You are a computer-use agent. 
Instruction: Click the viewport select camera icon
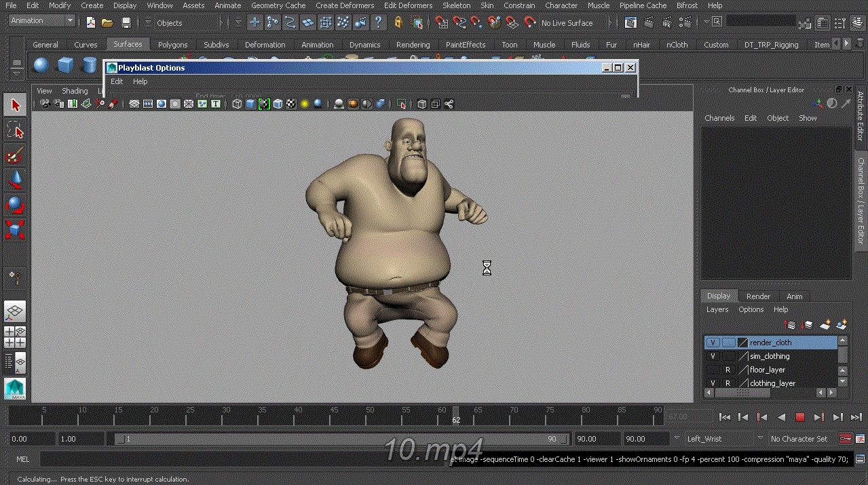pyautogui.click(x=45, y=104)
